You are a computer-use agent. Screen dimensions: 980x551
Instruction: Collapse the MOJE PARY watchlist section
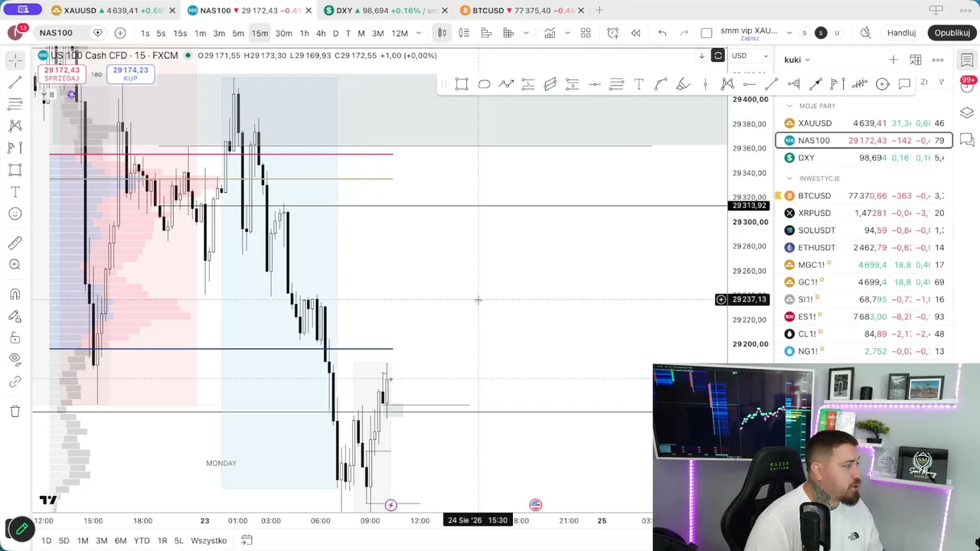789,106
